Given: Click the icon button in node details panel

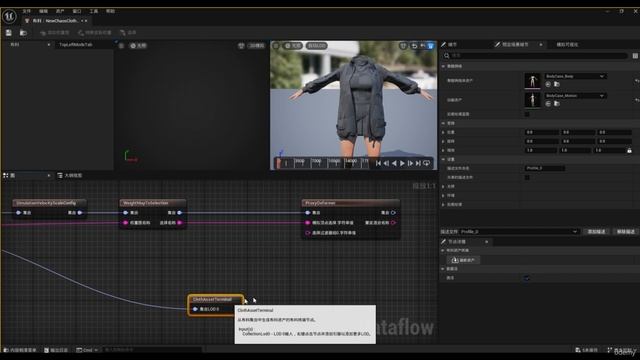Looking at the screenshot, I should pyautogui.click(x=463, y=260).
